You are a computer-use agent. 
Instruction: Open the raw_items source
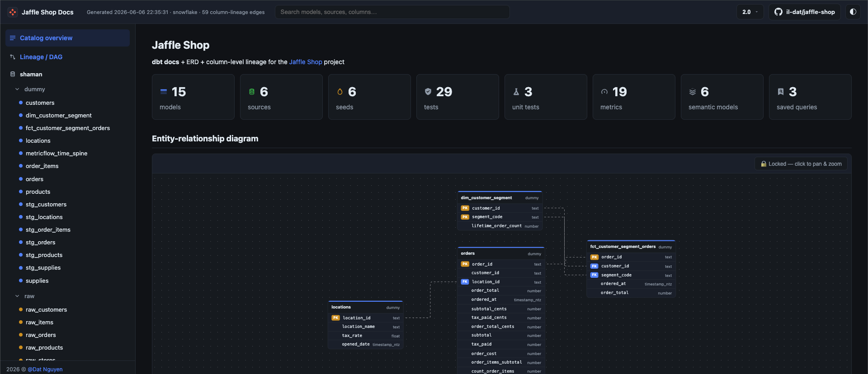39,323
